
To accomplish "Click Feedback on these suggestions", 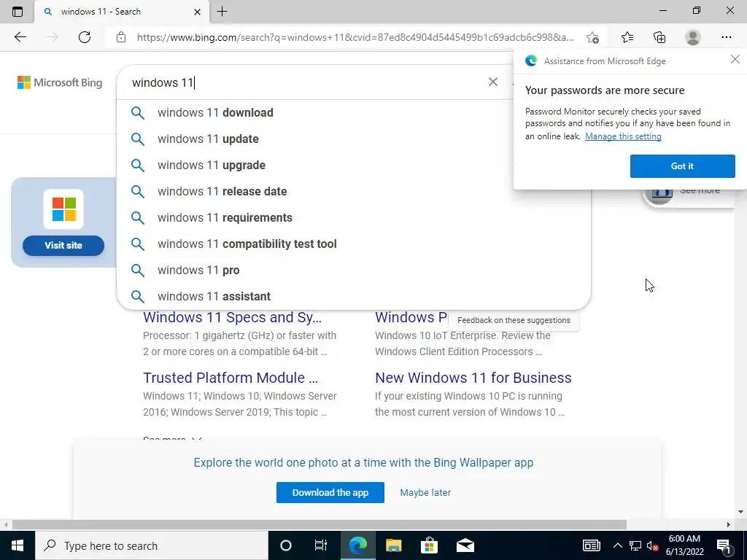I will (x=514, y=320).
